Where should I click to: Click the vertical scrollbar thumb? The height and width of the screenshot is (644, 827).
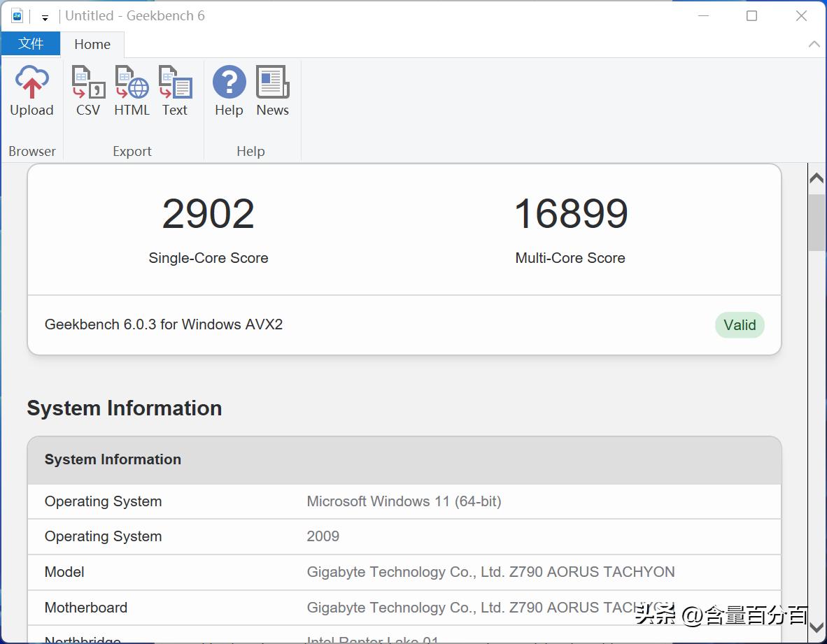point(816,222)
